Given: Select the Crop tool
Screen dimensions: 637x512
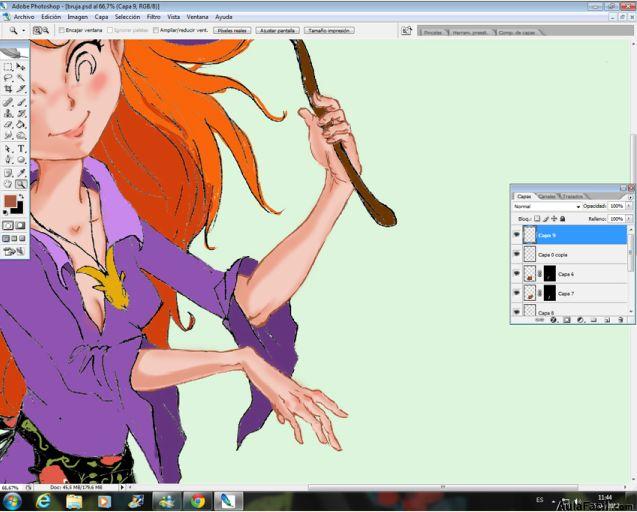Looking at the screenshot, I should pyautogui.click(x=8, y=89).
